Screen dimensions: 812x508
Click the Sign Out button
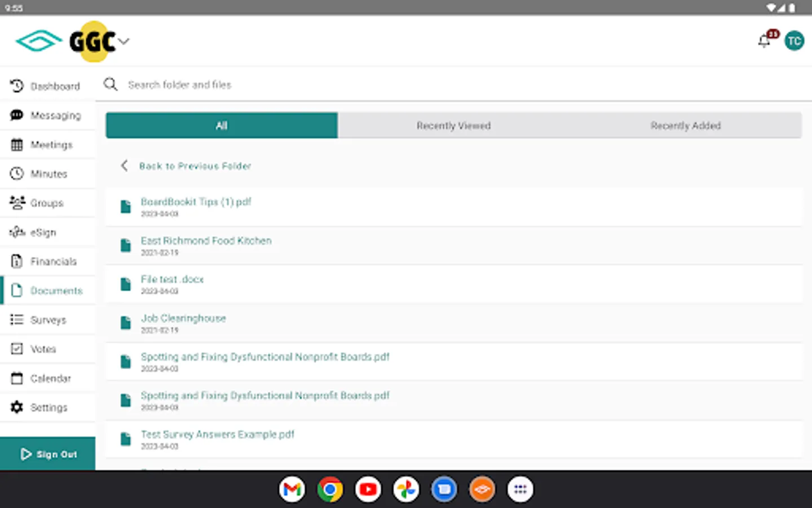pyautogui.click(x=48, y=454)
